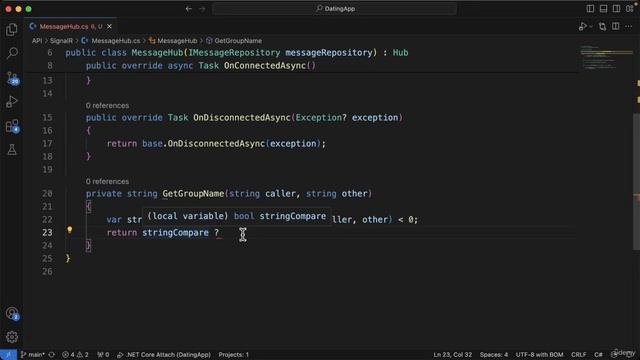640x360 pixels.
Task: Open the Explorer view in activity bar
Action: (x=12, y=29)
